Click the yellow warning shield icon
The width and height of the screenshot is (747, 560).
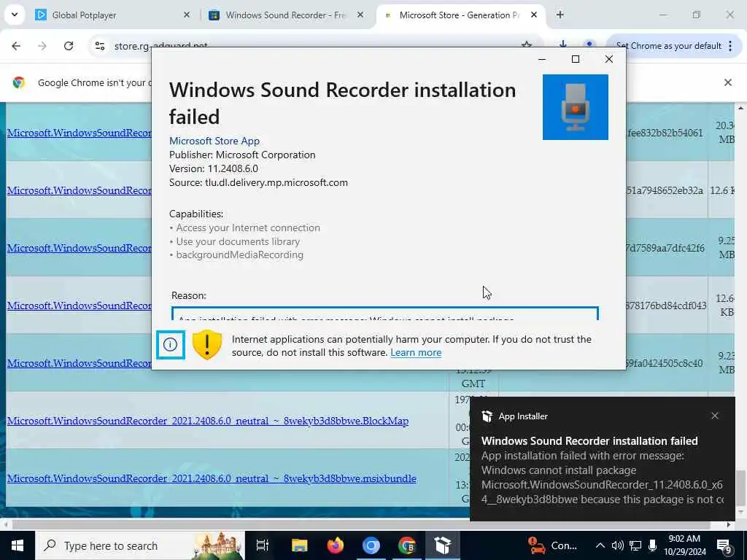pos(206,345)
